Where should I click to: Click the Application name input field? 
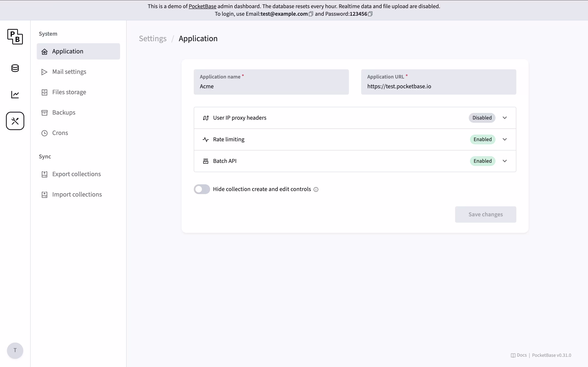(271, 87)
